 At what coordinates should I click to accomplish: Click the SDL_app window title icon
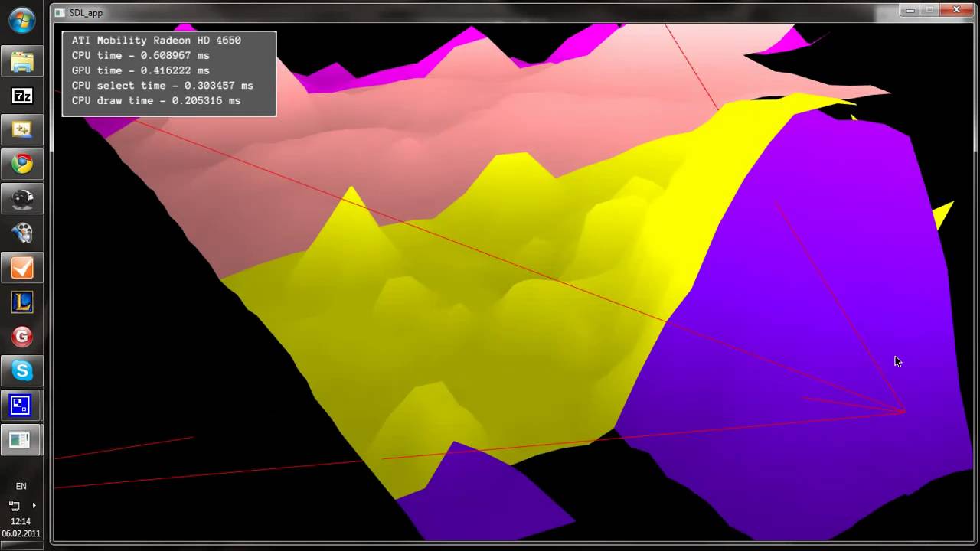[60, 13]
